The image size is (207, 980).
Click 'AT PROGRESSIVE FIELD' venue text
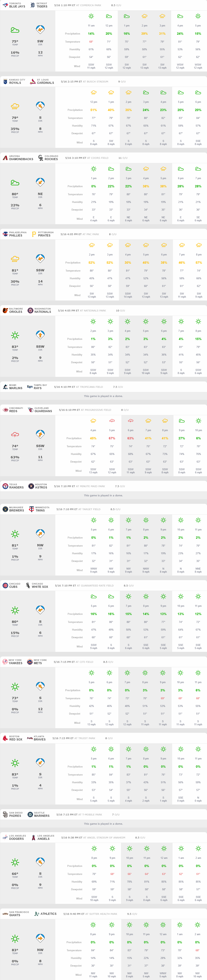point(96,410)
